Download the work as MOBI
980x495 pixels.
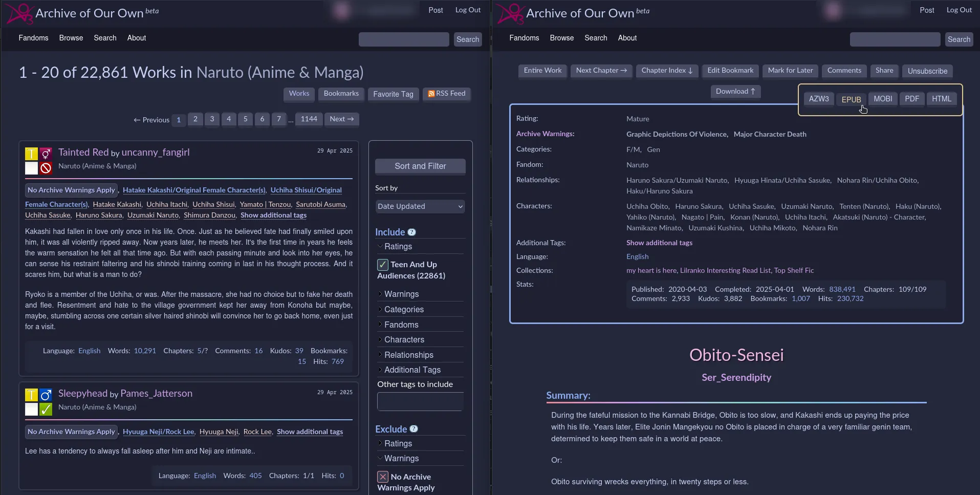(x=883, y=99)
